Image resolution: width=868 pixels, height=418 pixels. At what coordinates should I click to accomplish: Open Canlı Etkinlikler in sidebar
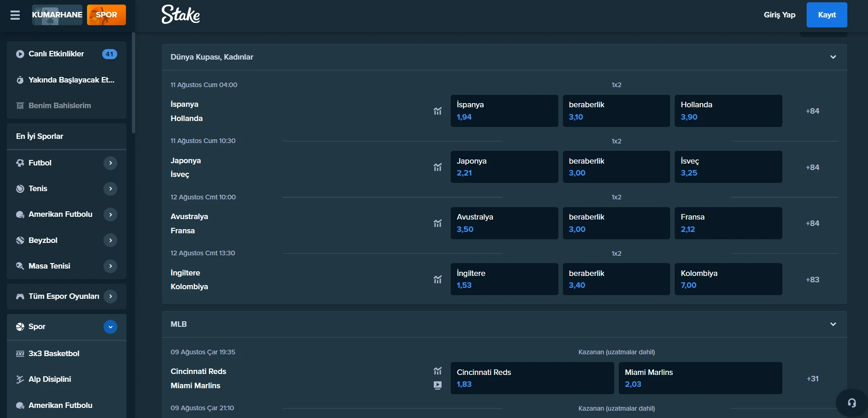(66, 54)
